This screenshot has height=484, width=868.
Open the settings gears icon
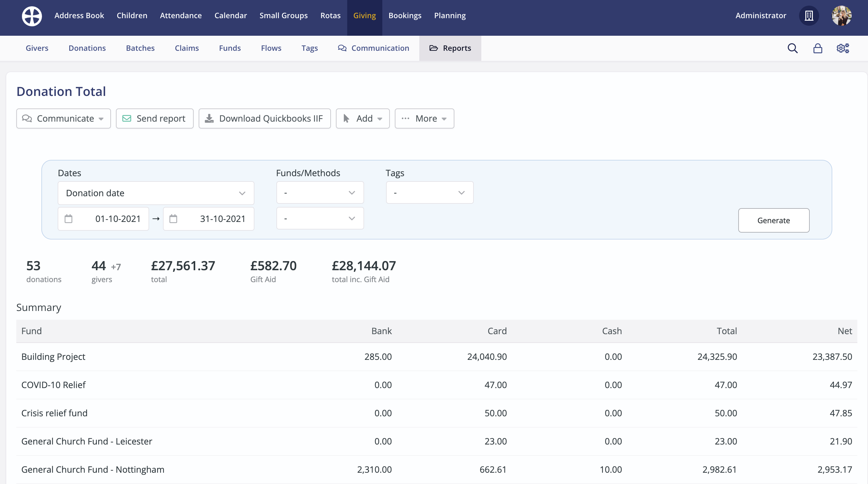pyautogui.click(x=843, y=48)
